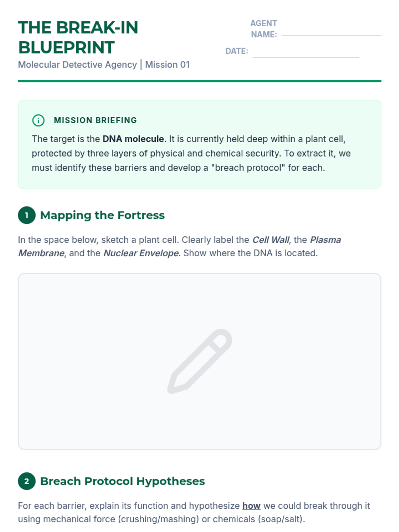
Task: Click the italic "Nuclear Envelope" term
Action: (x=141, y=253)
